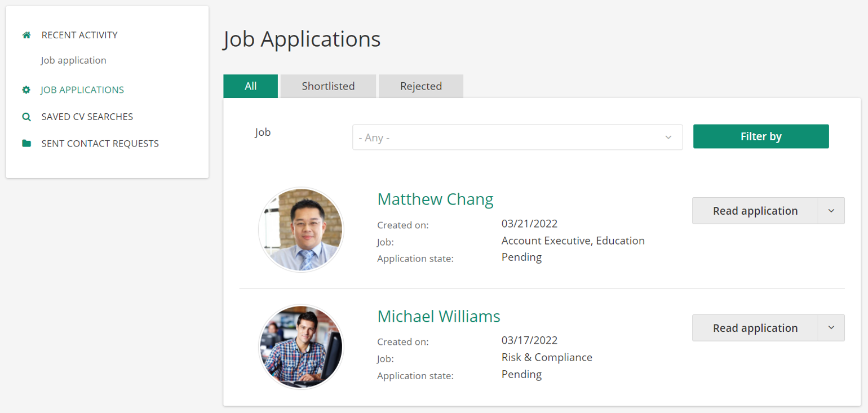Open Job Applications from the sidebar

point(82,90)
